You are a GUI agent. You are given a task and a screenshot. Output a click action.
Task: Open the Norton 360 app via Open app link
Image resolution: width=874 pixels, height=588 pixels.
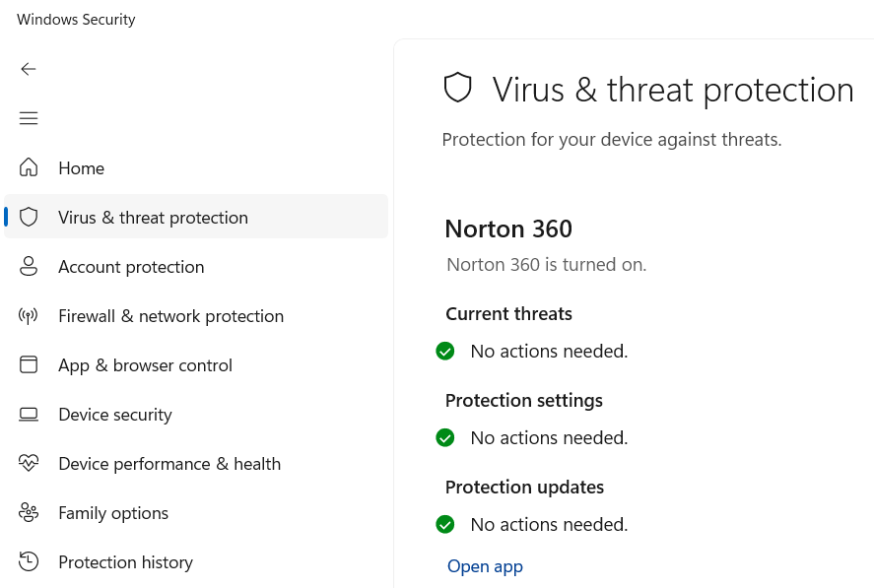tap(485, 565)
